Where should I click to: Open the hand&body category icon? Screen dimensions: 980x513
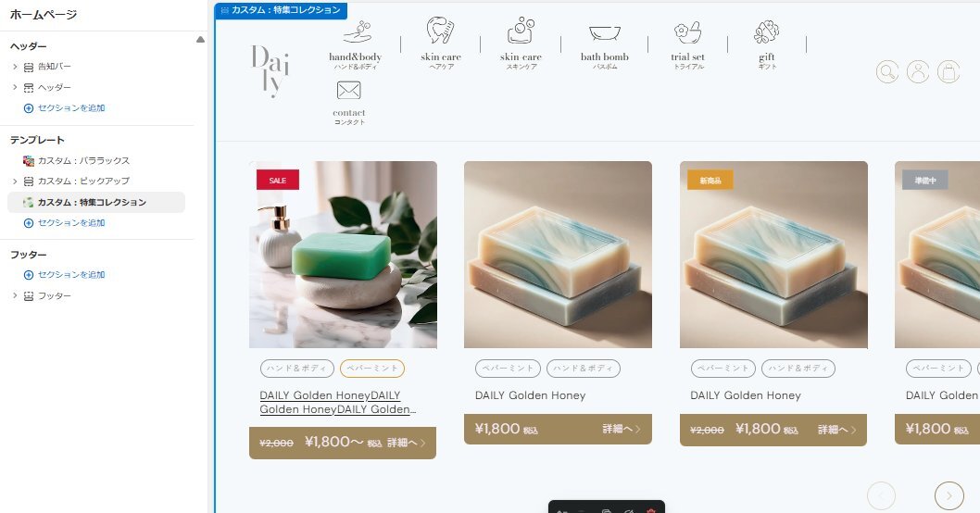(356, 31)
